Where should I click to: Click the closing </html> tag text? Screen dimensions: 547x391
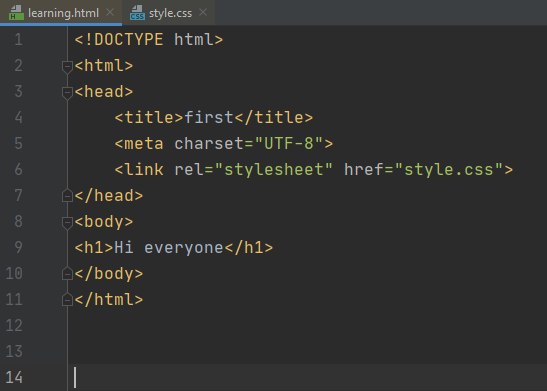pos(109,300)
